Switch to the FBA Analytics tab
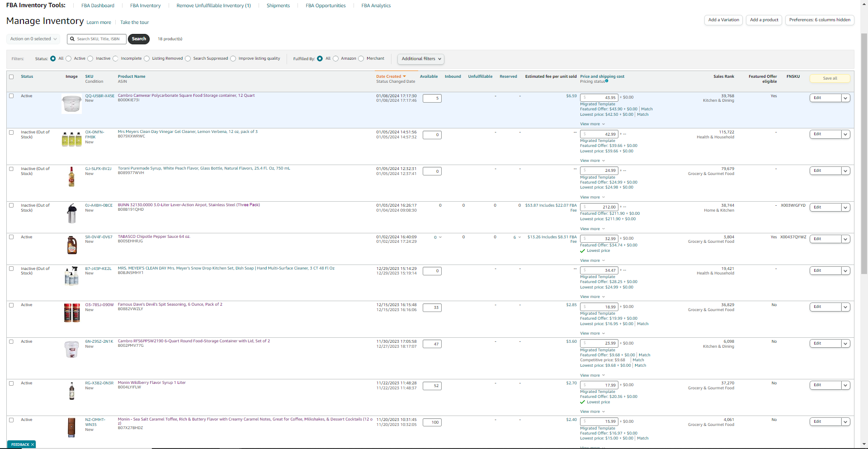The height and width of the screenshot is (449, 868). pos(376,6)
